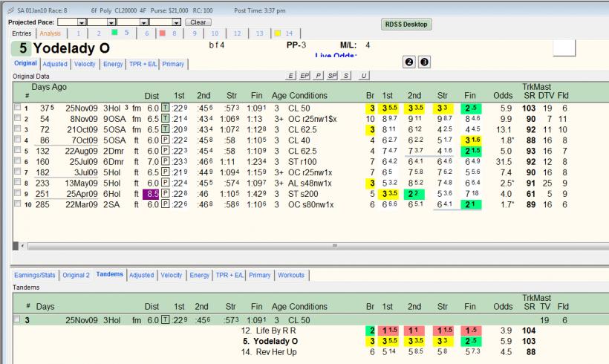The height and width of the screenshot is (364, 609).
Task: Open the lower Velocity tab
Action: click(x=172, y=275)
